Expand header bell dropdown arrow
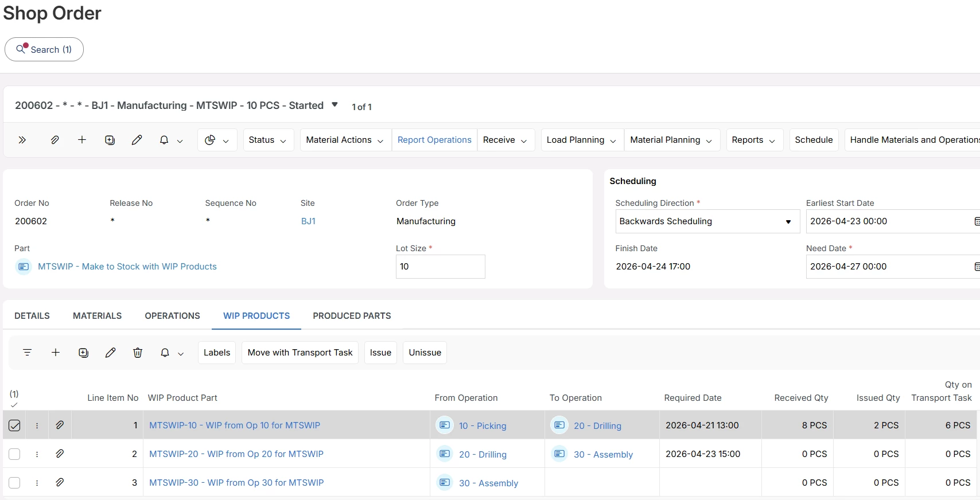The height and width of the screenshot is (500, 980). point(180,140)
